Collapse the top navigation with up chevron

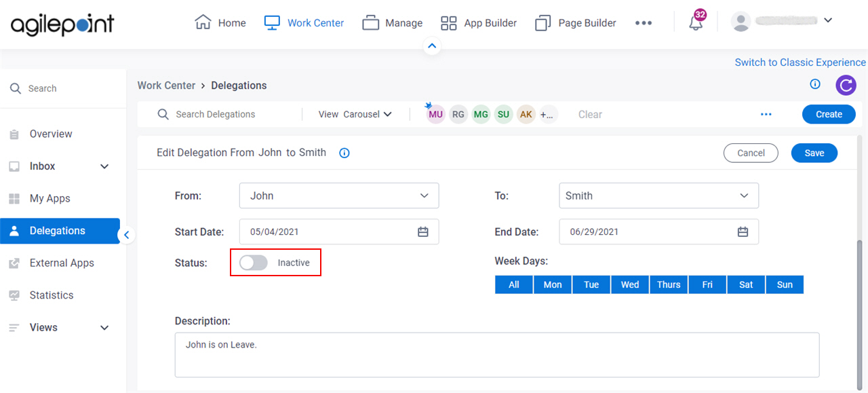(432, 46)
